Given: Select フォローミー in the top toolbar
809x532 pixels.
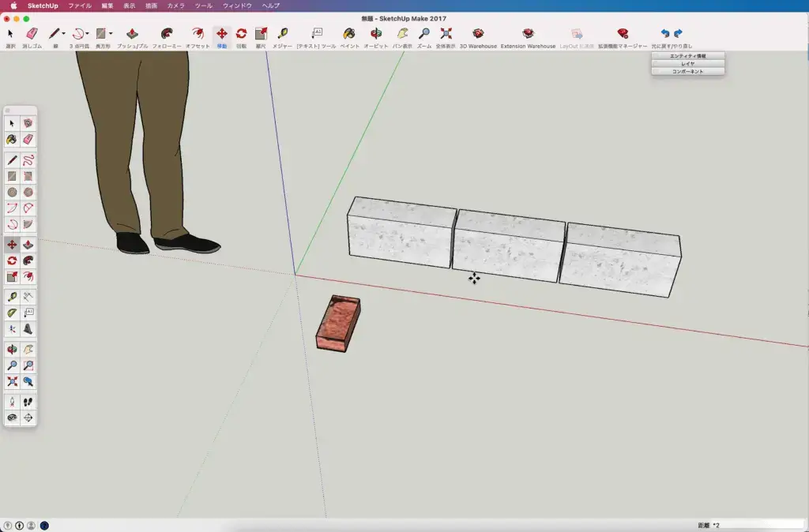Looking at the screenshot, I should 167,38.
